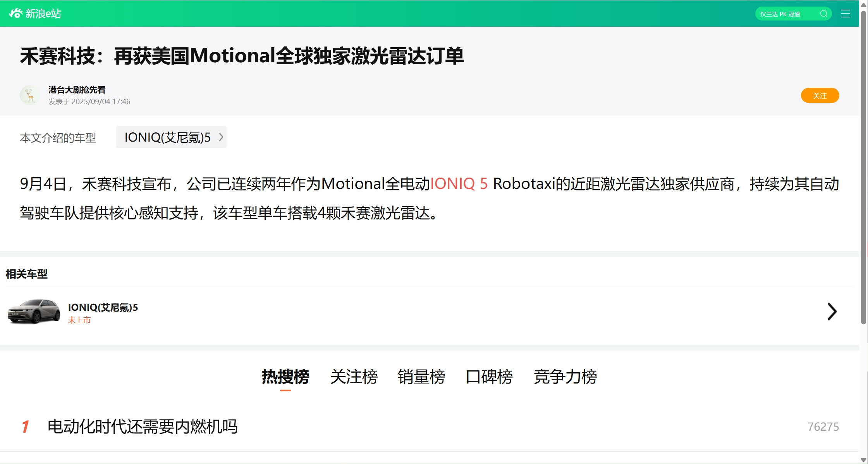This screenshot has width=868, height=464.
Task: Click the red IONIQ 5 article link
Action: [459, 184]
